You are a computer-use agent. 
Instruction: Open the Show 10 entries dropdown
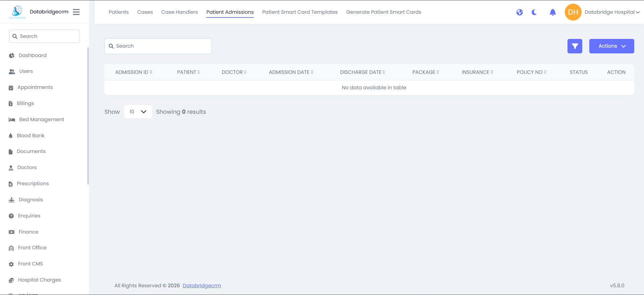click(138, 112)
